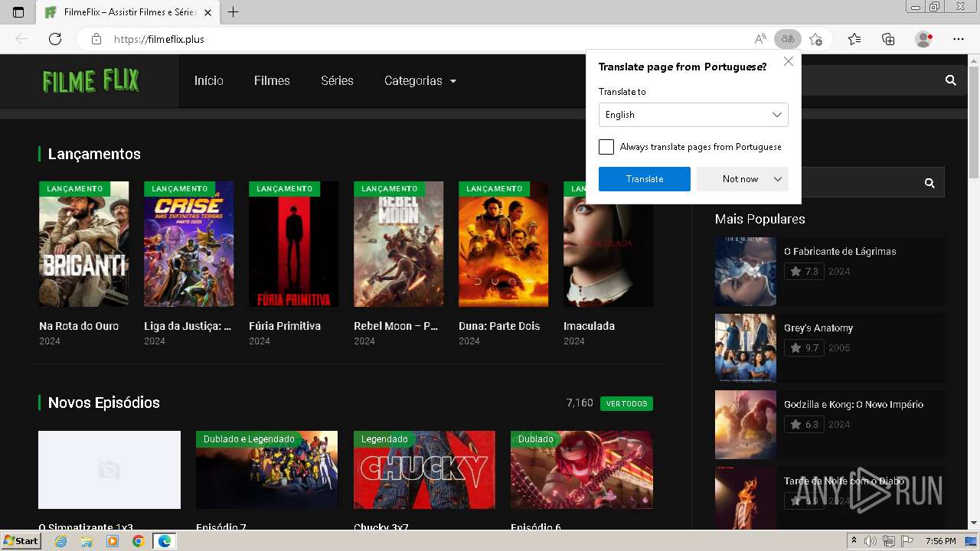Viewport: 980px width, 551px height.
Task: Open Duna: Parte Dois title
Action: [x=499, y=326]
